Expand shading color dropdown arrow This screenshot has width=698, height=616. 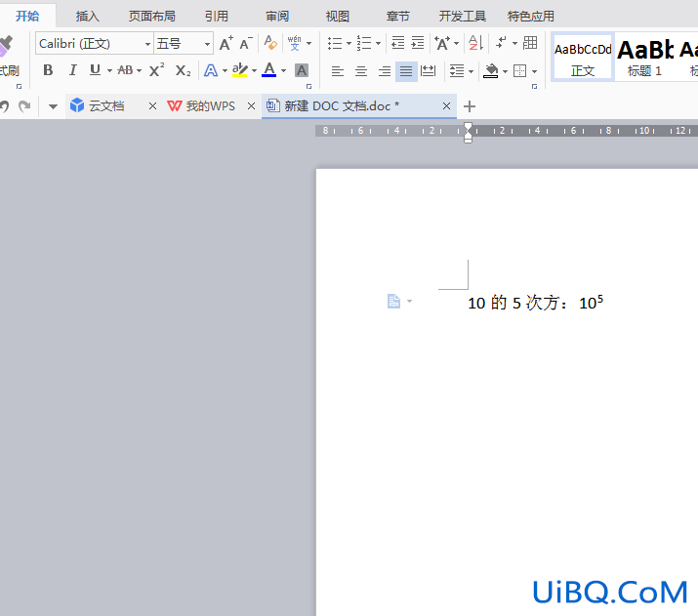coord(505,71)
